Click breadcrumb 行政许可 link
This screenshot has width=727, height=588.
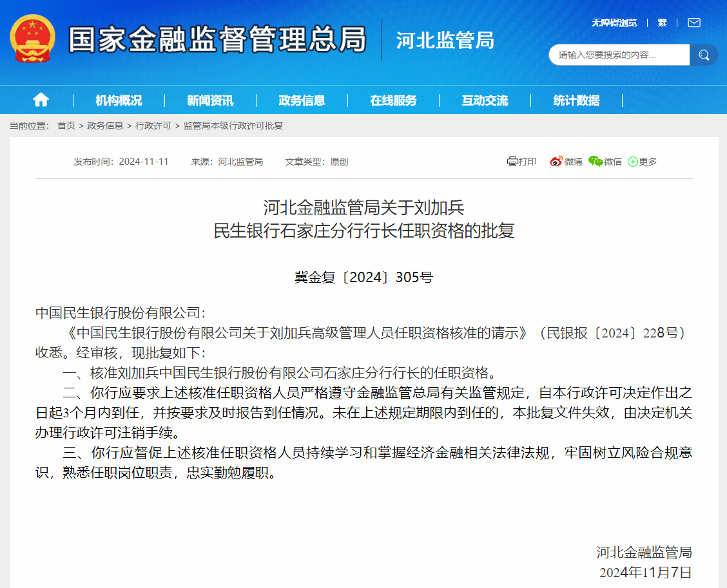click(153, 126)
